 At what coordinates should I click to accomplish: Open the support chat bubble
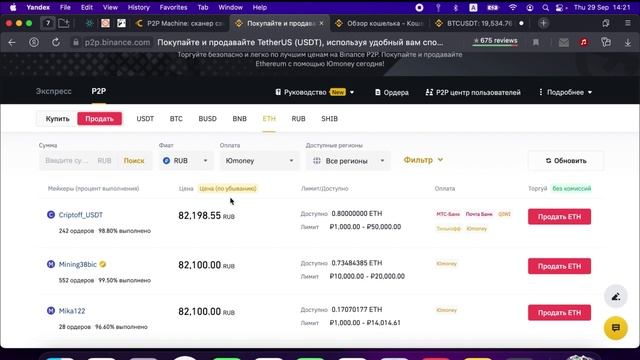[616, 328]
